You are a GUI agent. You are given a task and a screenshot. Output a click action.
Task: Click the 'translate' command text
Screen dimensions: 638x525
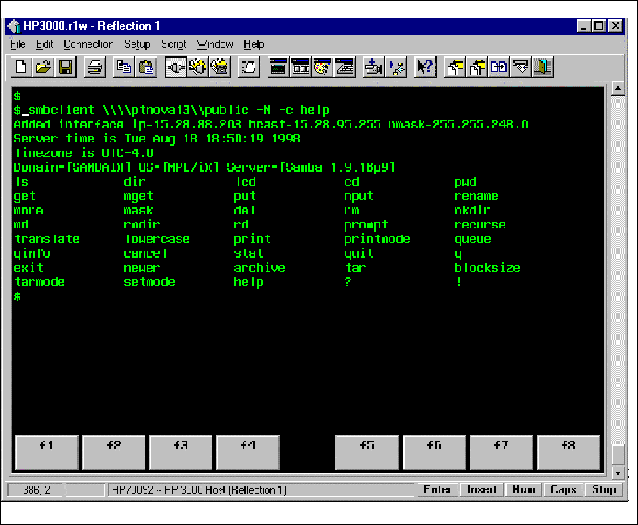click(x=47, y=239)
